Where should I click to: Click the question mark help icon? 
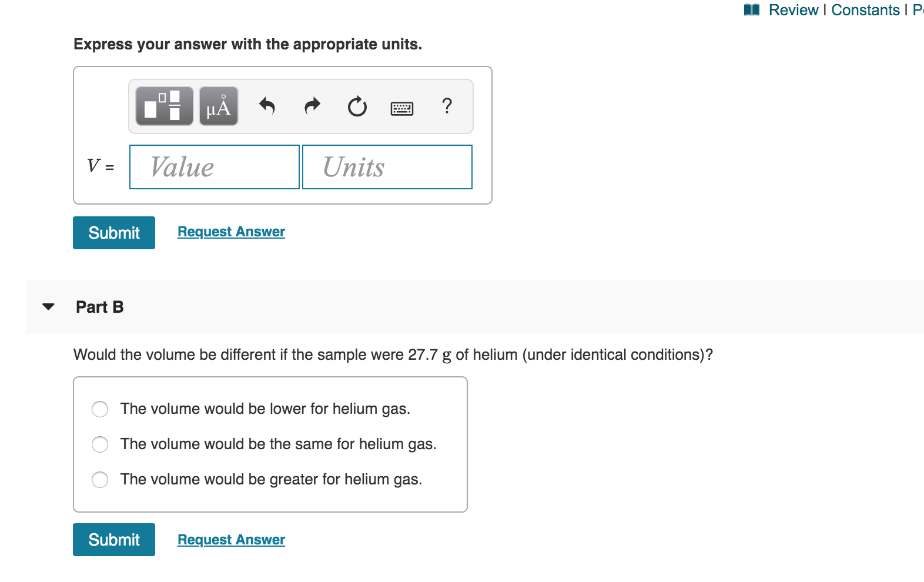[x=447, y=106]
